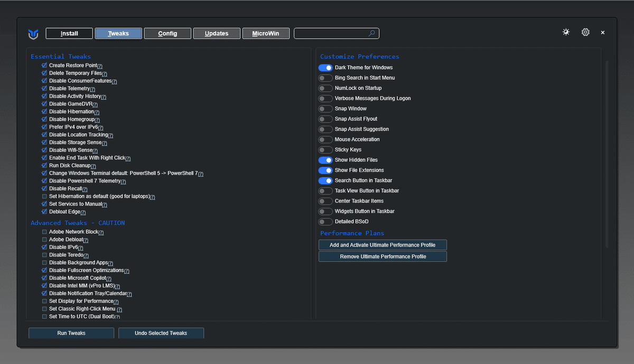The image size is (634, 364).
Task: Turn off Show Hidden Files toggle
Action: [325, 160]
